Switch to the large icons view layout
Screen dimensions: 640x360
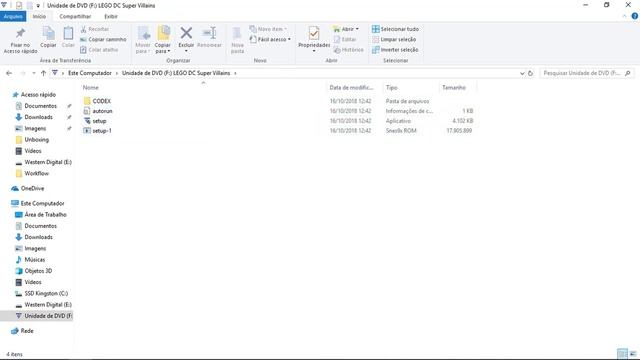tap(633, 354)
